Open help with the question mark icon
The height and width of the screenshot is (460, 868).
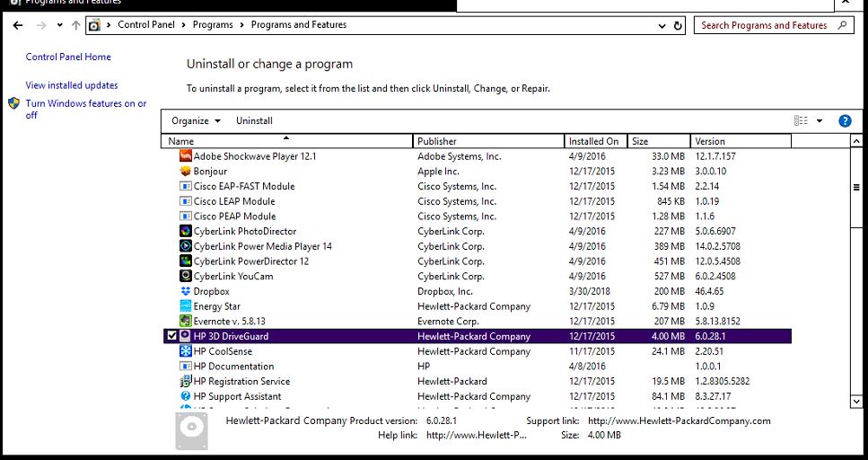click(x=844, y=121)
